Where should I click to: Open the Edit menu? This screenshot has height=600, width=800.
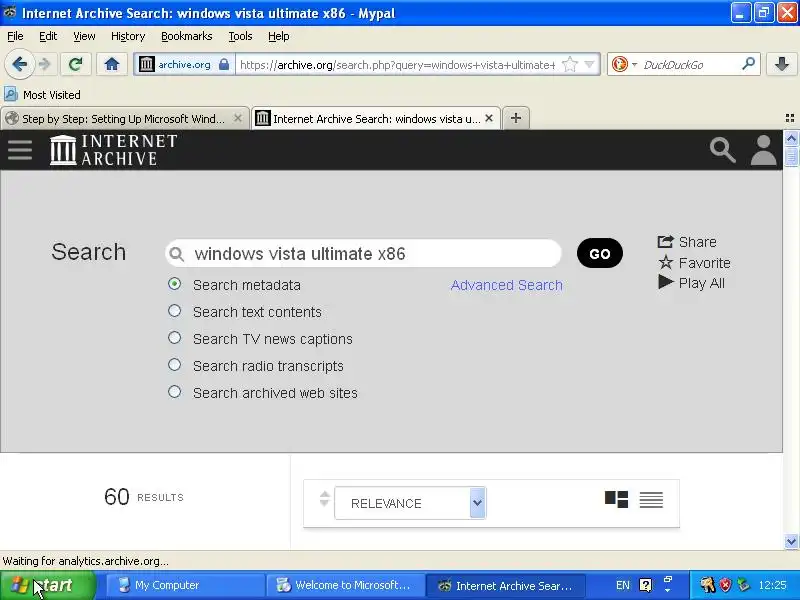click(x=48, y=36)
